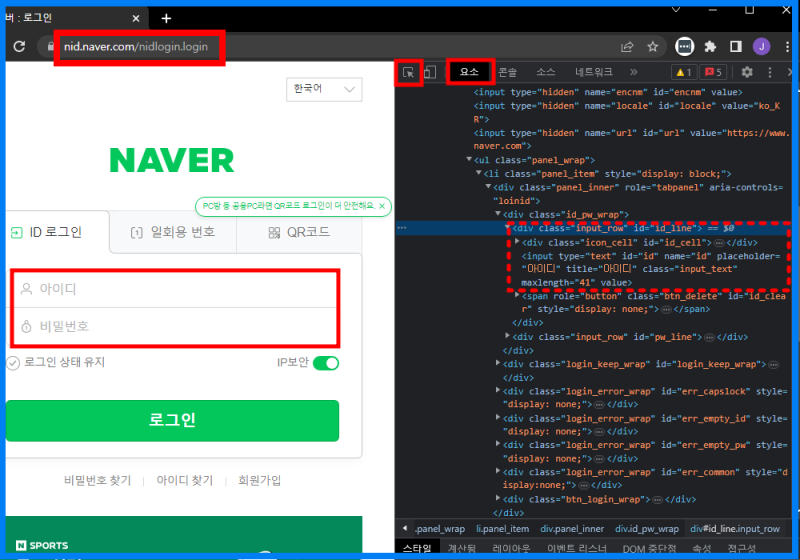Expand the err_common node
The width and height of the screenshot is (800, 560).
click(497, 471)
